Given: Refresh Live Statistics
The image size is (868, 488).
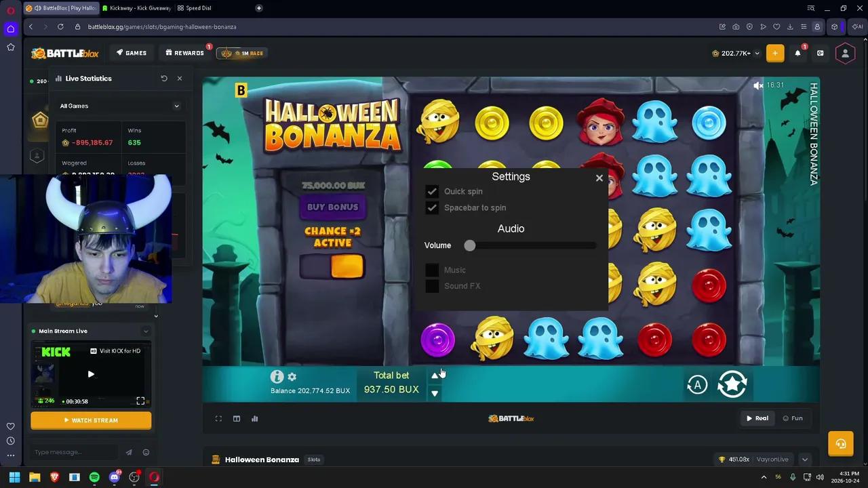Looking at the screenshot, I should [x=164, y=79].
